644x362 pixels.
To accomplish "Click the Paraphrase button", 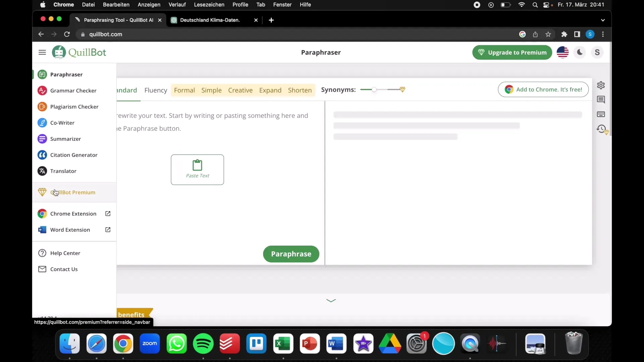I will (x=291, y=254).
